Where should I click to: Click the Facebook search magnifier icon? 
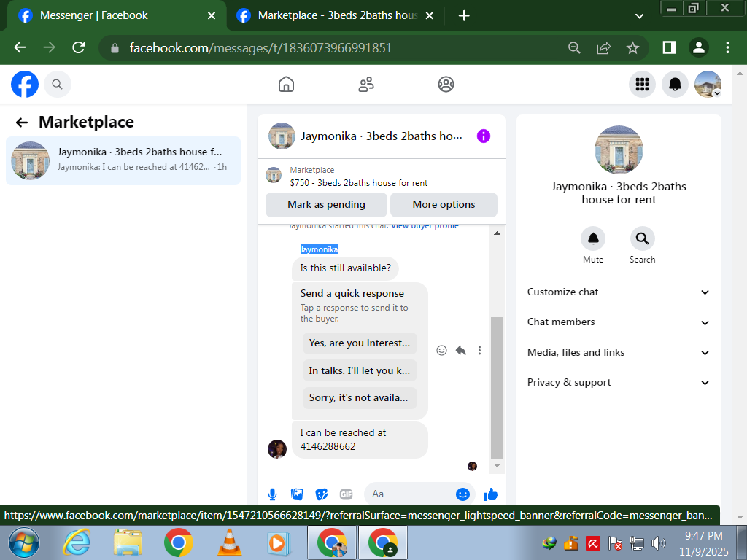57,85
